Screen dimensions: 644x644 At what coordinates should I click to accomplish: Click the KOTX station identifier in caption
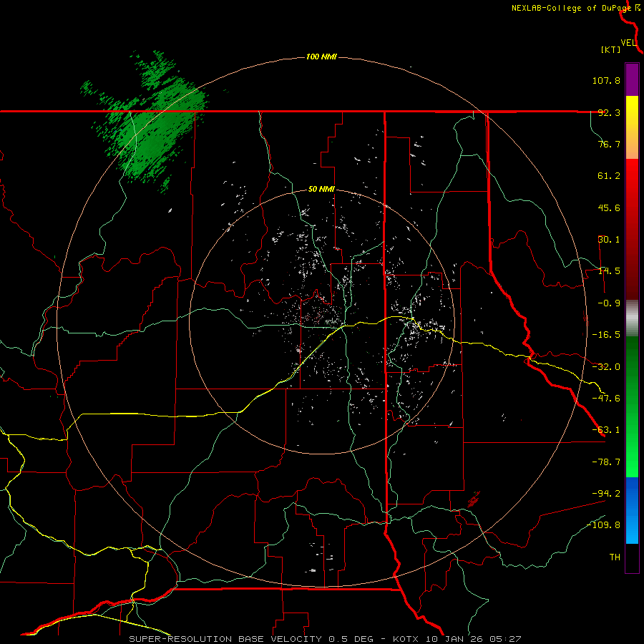point(406,639)
